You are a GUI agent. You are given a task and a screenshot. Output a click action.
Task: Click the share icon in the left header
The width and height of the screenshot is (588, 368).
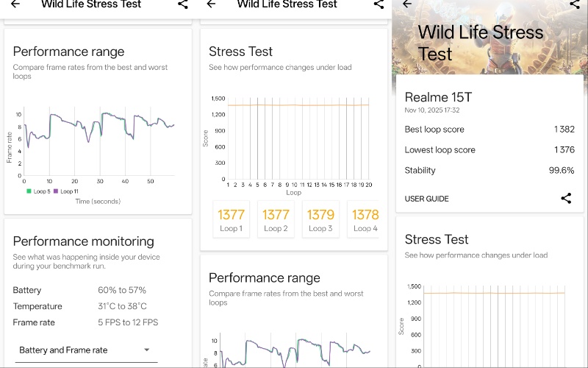tap(183, 4)
